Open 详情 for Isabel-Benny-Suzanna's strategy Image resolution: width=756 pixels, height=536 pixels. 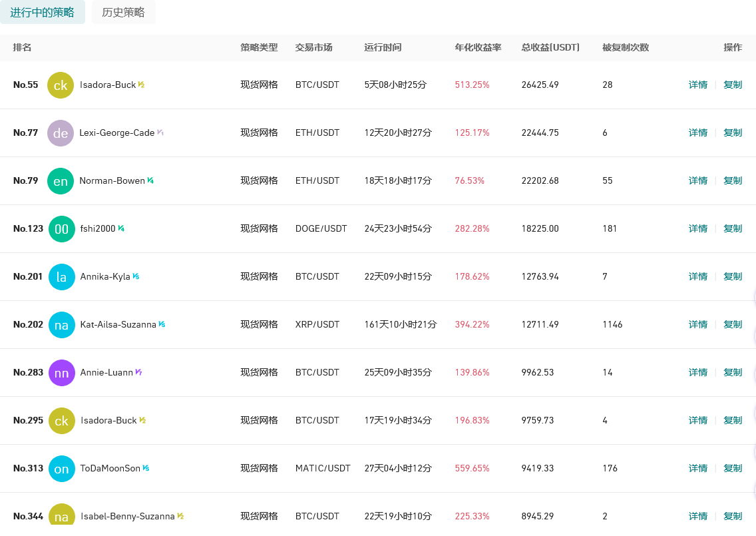coord(697,516)
